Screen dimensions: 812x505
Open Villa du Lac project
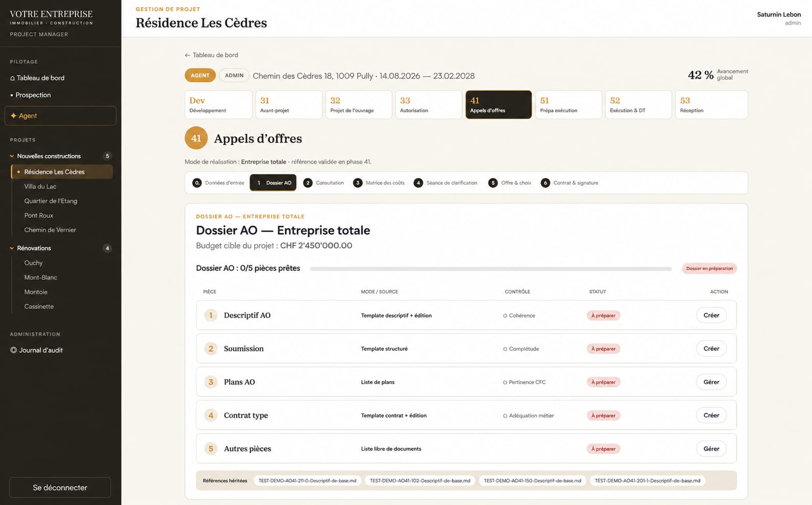(x=40, y=186)
